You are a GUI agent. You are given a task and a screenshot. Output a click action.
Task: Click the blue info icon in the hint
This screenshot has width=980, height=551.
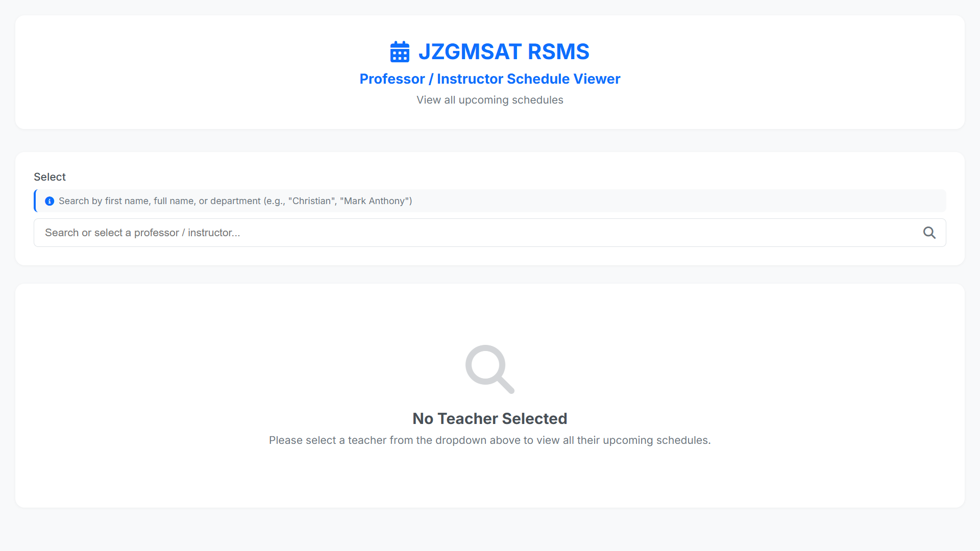(x=50, y=201)
